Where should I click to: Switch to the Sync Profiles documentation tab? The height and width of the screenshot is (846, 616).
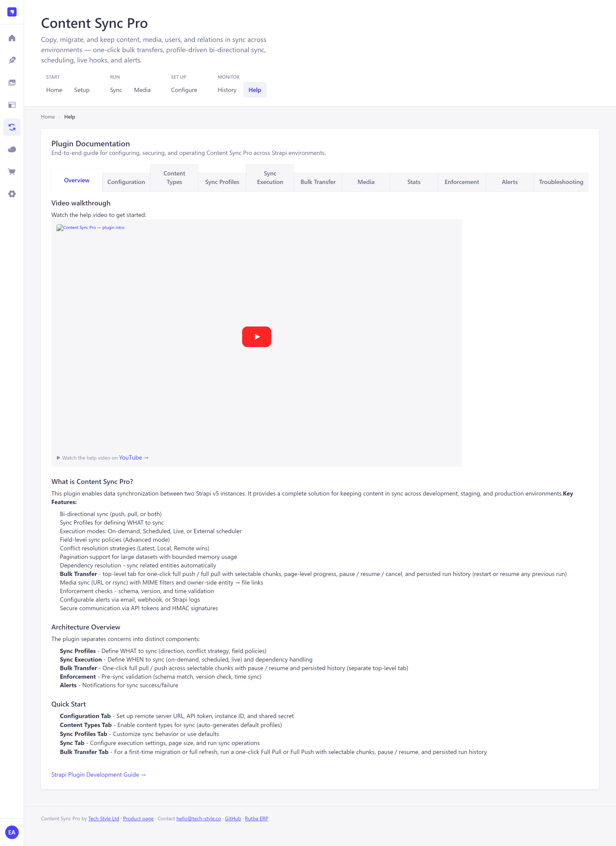tap(222, 182)
